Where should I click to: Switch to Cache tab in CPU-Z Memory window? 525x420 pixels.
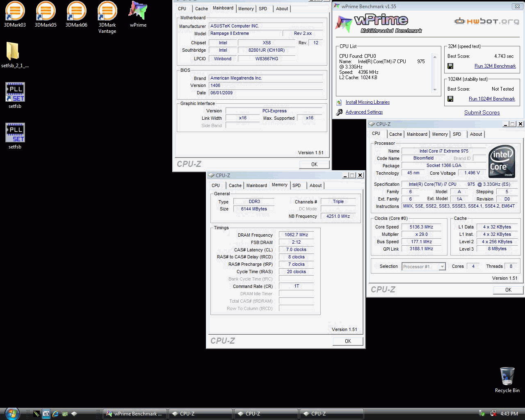coord(235,185)
